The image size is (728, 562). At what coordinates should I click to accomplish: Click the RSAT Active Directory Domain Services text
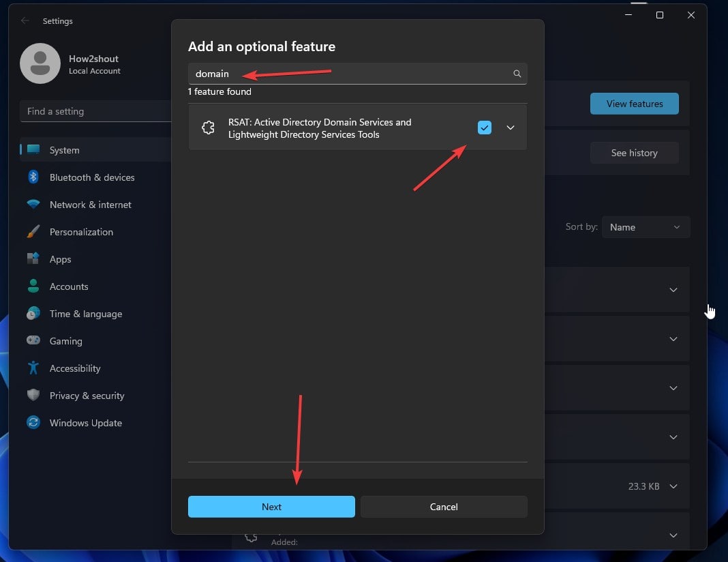pos(320,128)
